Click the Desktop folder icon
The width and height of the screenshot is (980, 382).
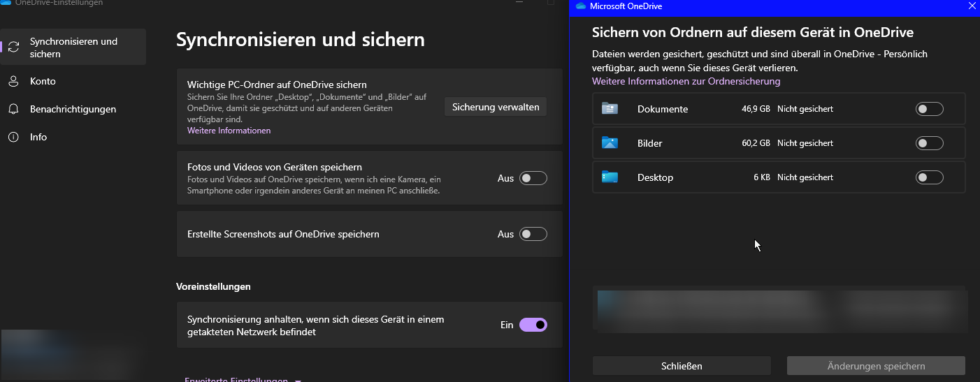coord(610,177)
